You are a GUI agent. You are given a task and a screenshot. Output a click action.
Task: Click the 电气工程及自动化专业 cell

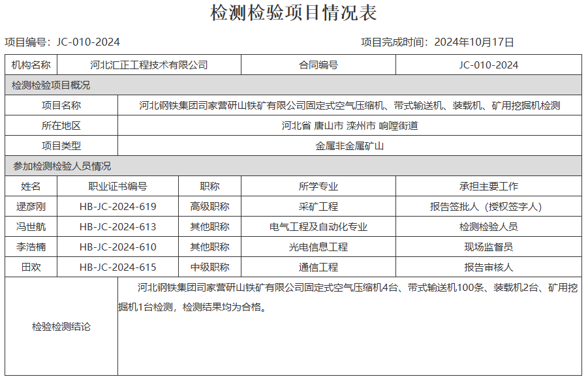pos(318,227)
